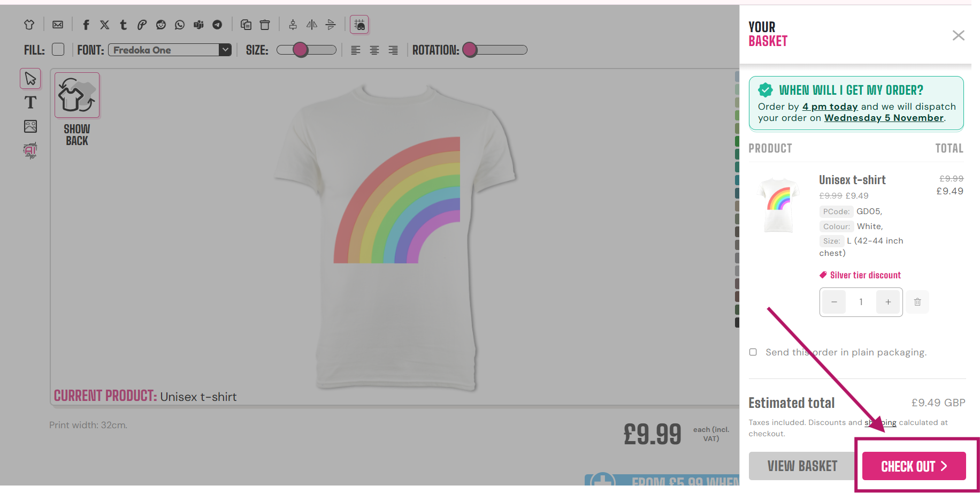Click the Size slider handle

tap(301, 50)
